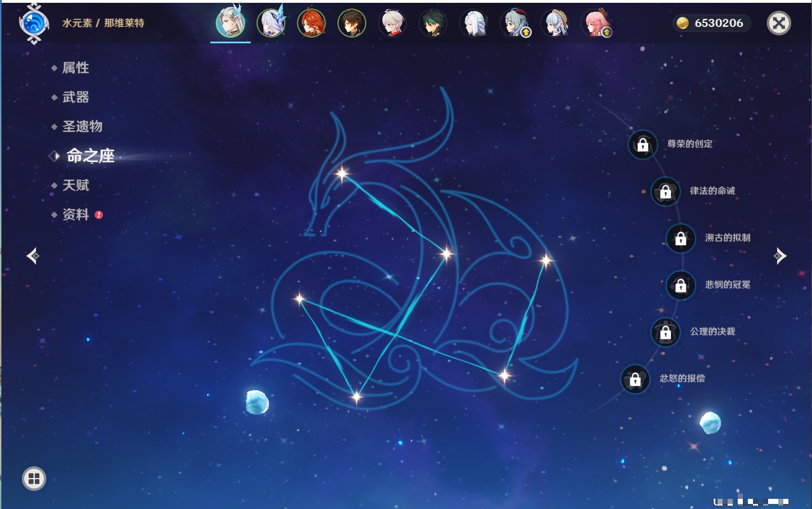This screenshot has height=509, width=812.
Task: Select Shenhe's white-haired avatar
Action: pyautogui.click(x=473, y=23)
